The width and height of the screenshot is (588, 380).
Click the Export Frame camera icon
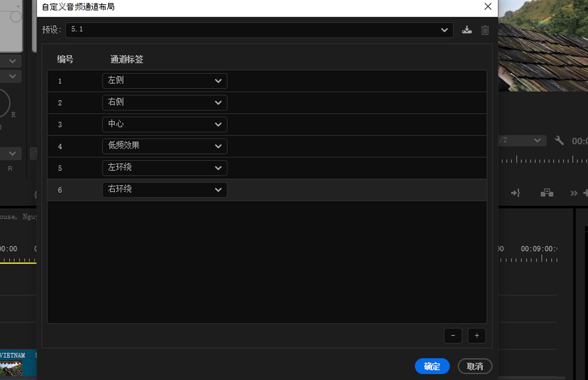(x=547, y=192)
